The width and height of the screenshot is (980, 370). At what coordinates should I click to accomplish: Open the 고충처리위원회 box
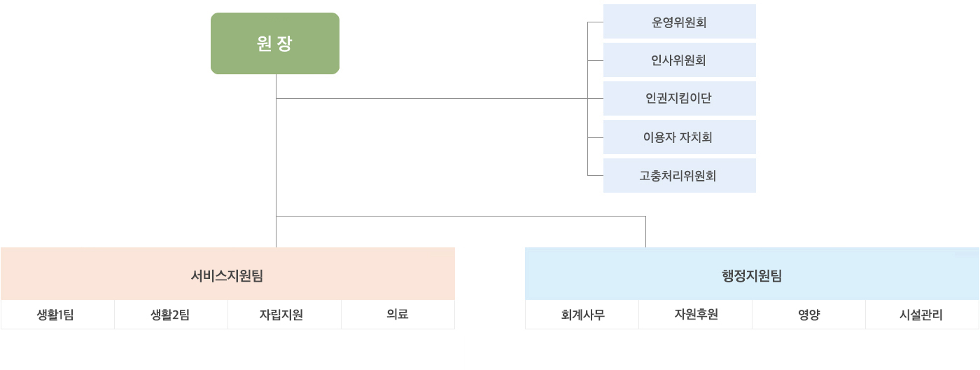pos(679,176)
